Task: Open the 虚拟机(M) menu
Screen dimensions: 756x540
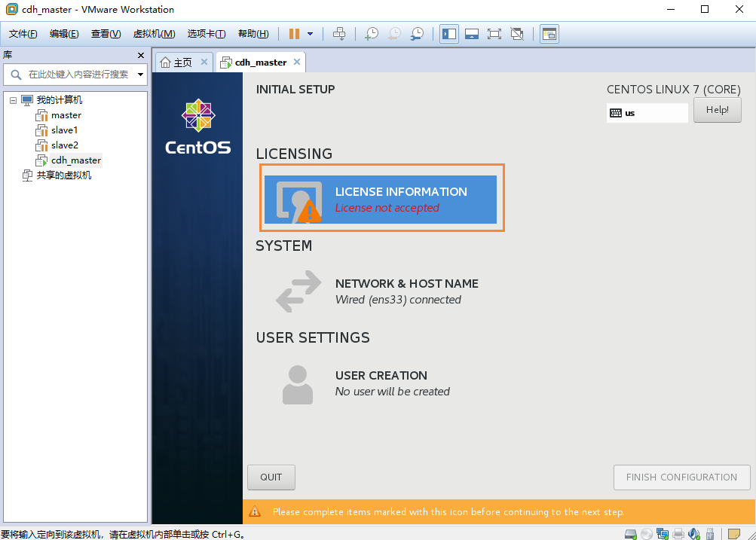Action: [154, 34]
